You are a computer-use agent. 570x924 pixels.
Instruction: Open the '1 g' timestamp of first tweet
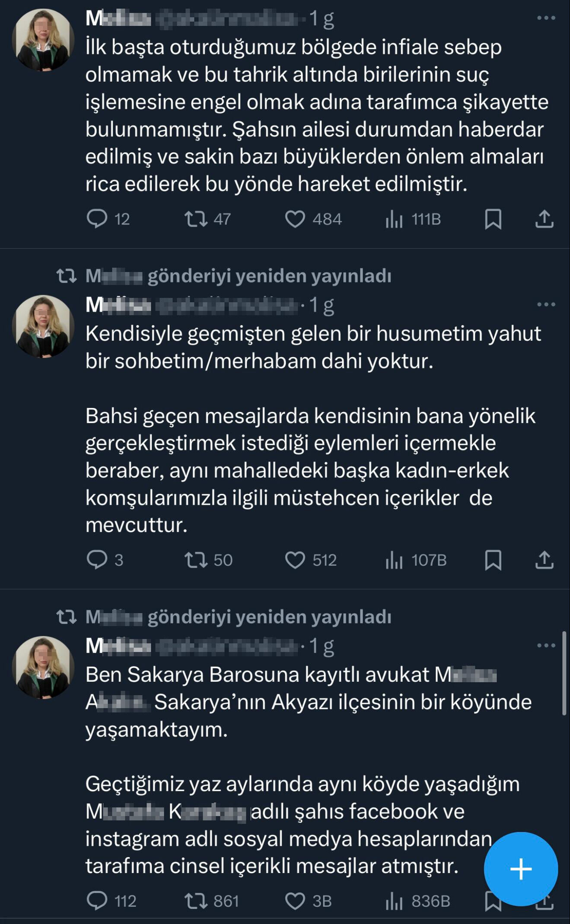coord(322,18)
